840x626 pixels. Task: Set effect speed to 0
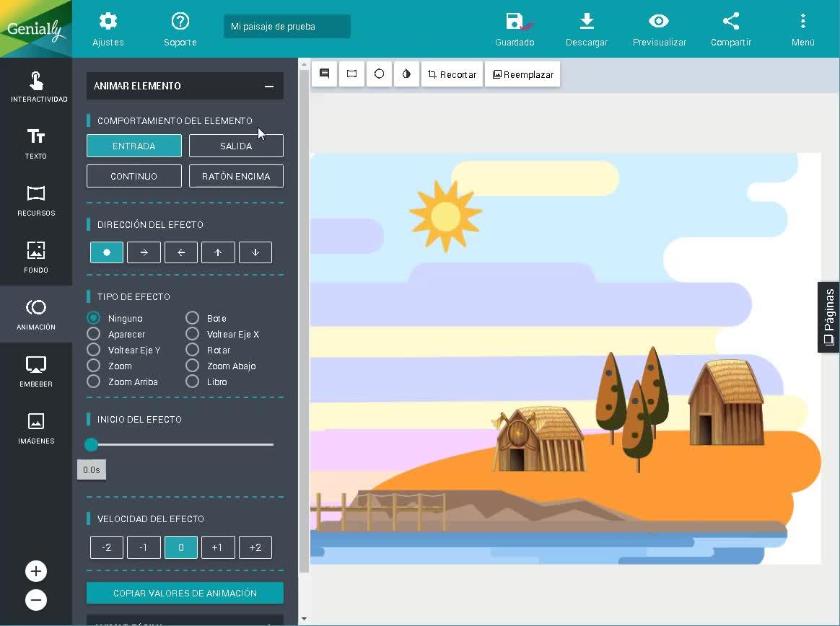tap(181, 547)
